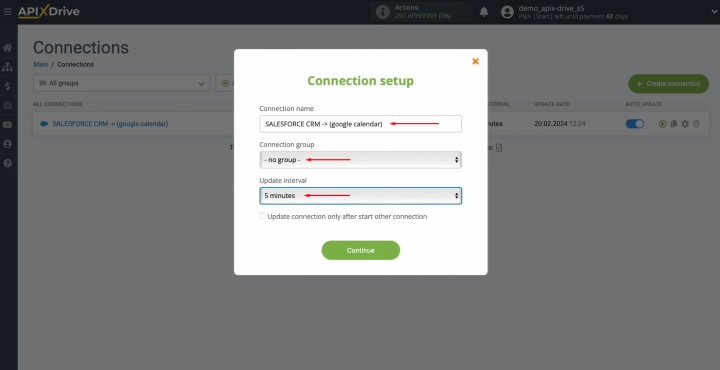Open the user profile sidebar icon
The image size is (720, 370).
point(7,144)
